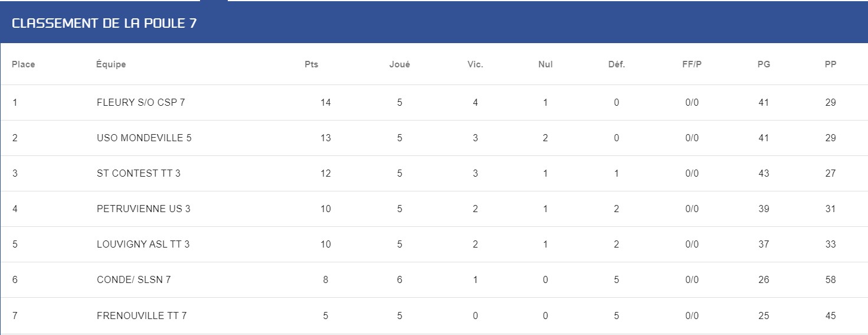Click the Vic. column header
This screenshot has height=335, width=868.
pyautogui.click(x=475, y=64)
